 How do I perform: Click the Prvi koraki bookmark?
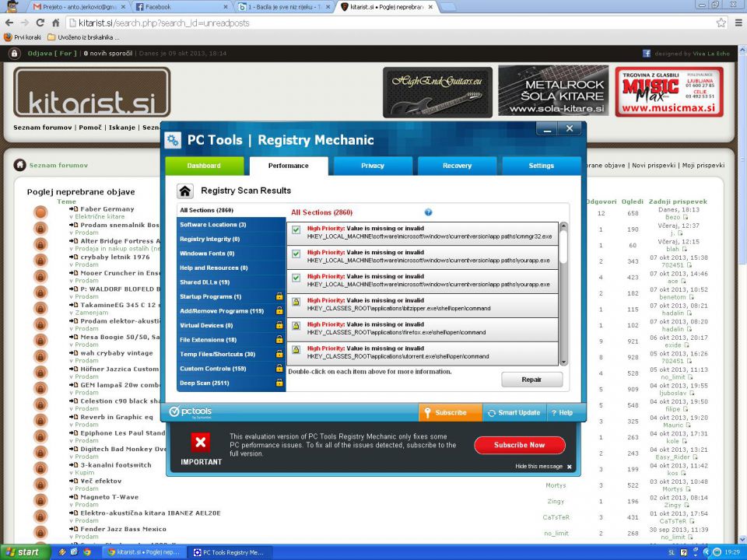(23, 37)
